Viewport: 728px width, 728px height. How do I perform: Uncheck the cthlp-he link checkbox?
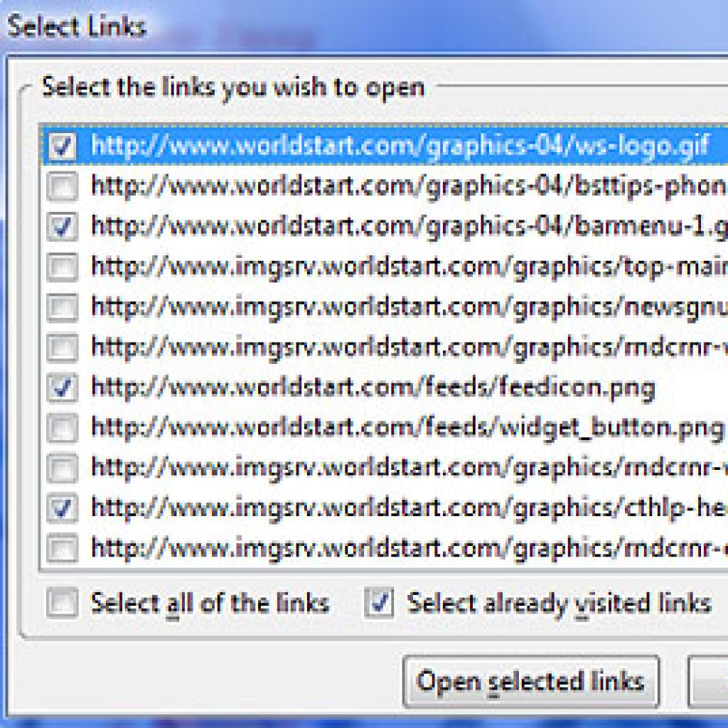pos(63,508)
